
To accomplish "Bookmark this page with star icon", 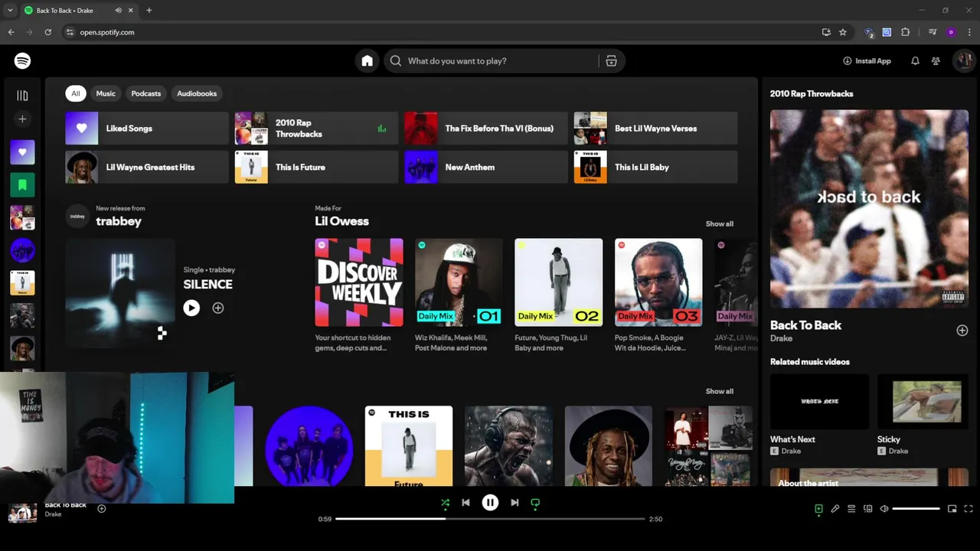I will point(843,32).
